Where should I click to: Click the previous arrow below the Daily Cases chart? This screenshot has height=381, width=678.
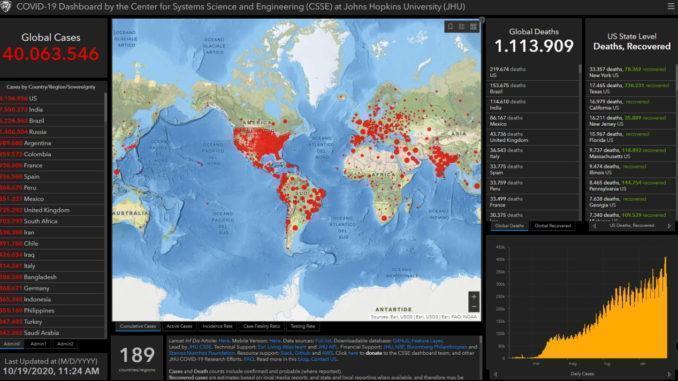[496, 374]
